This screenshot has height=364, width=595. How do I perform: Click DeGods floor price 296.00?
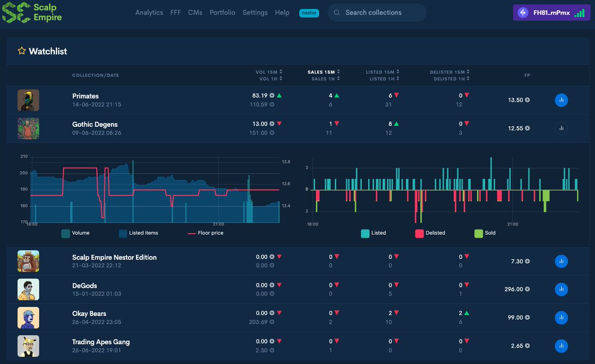click(517, 289)
